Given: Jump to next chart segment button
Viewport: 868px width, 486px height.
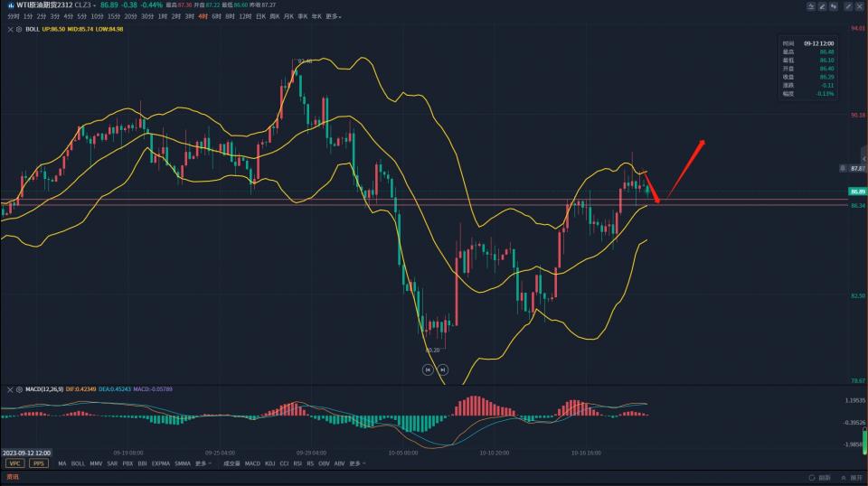Looking at the screenshot, I should point(443,369).
